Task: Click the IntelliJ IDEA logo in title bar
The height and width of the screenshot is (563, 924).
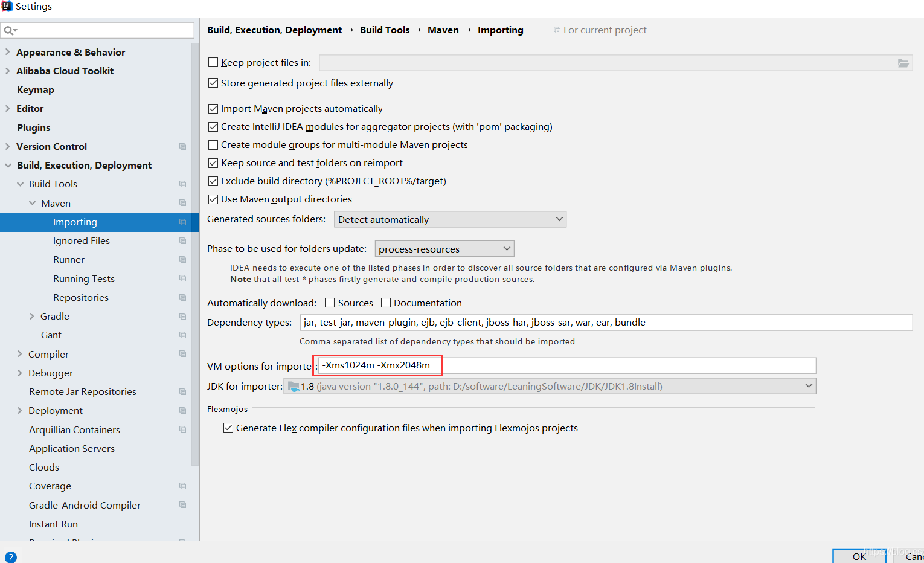Action: point(7,6)
